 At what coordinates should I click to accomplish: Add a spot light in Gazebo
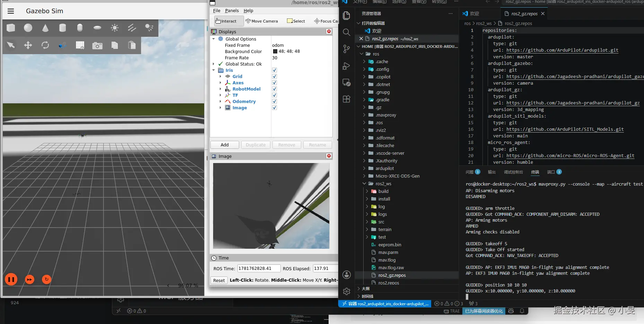tap(149, 28)
